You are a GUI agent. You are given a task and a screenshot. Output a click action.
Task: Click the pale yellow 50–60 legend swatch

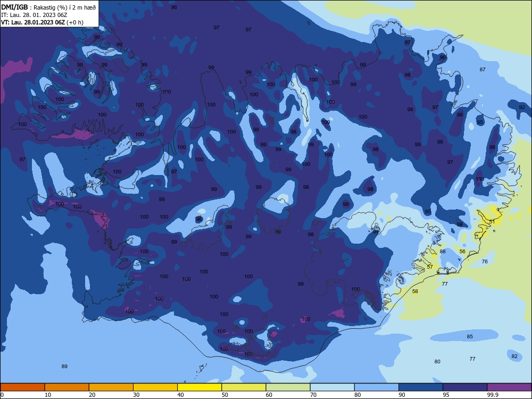point(244,387)
